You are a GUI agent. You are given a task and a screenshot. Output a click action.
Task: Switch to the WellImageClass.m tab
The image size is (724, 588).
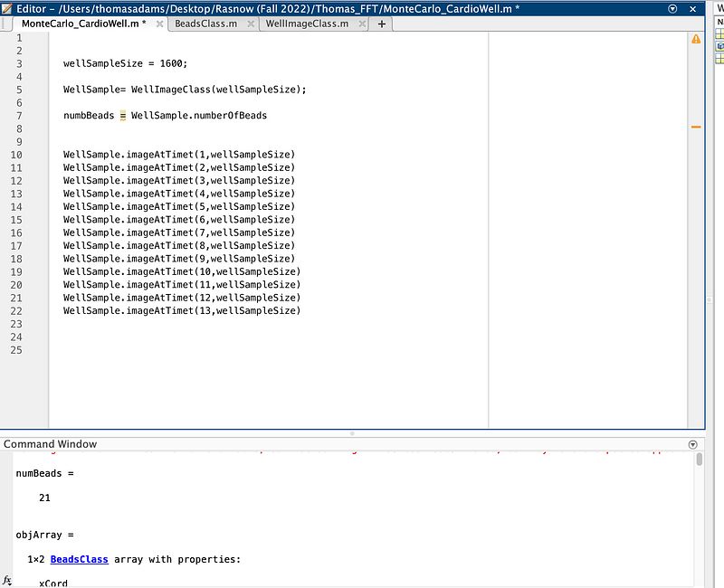pyautogui.click(x=307, y=24)
